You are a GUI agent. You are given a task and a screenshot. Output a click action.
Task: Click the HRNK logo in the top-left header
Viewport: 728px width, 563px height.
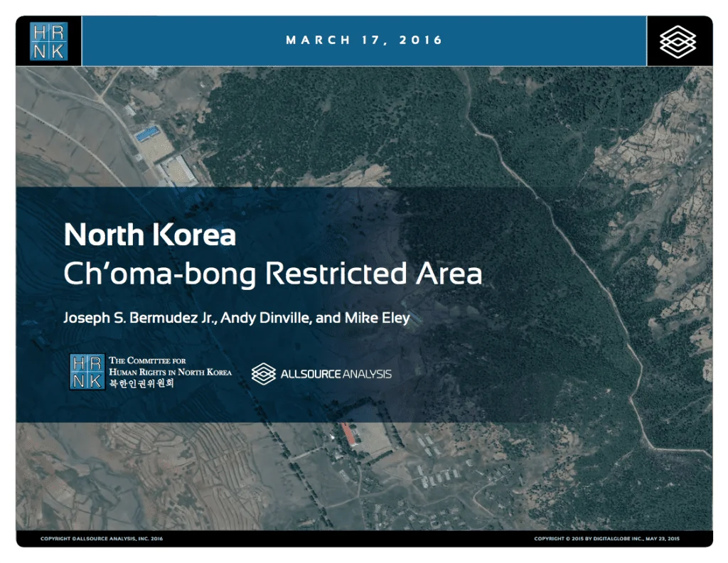[49, 41]
